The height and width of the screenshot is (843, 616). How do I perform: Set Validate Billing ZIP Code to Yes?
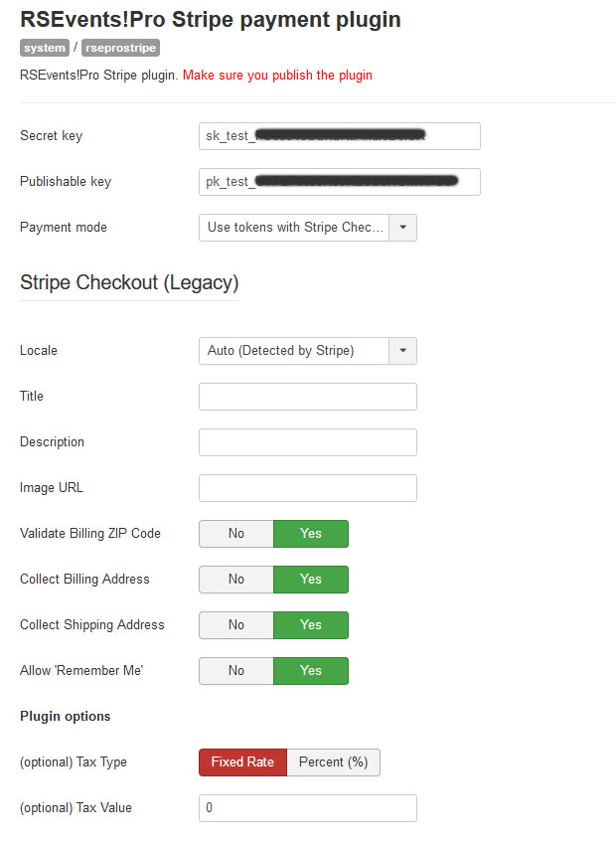pos(311,534)
